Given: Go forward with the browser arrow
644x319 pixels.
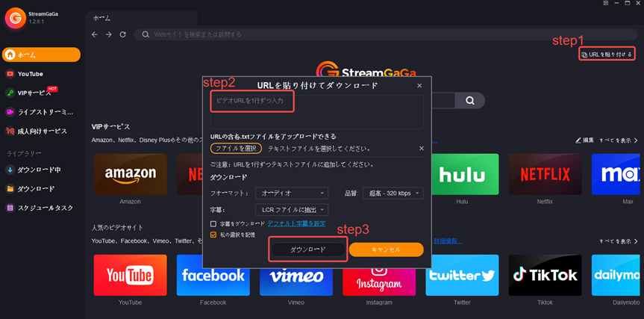Looking at the screenshot, I should tap(108, 34).
